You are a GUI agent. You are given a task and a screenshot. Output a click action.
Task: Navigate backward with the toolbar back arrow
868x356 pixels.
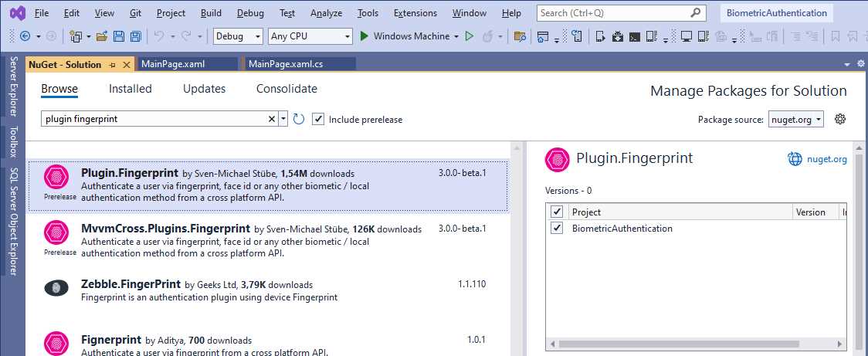pyautogui.click(x=25, y=36)
